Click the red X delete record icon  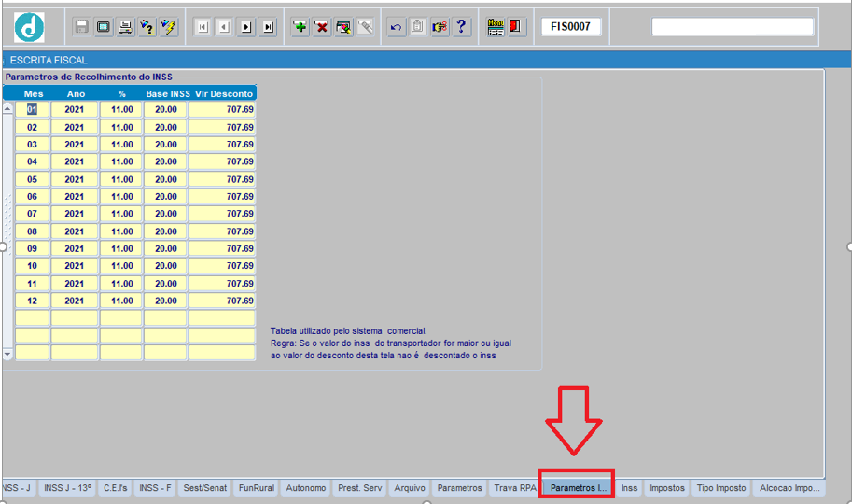pos(322,27)
